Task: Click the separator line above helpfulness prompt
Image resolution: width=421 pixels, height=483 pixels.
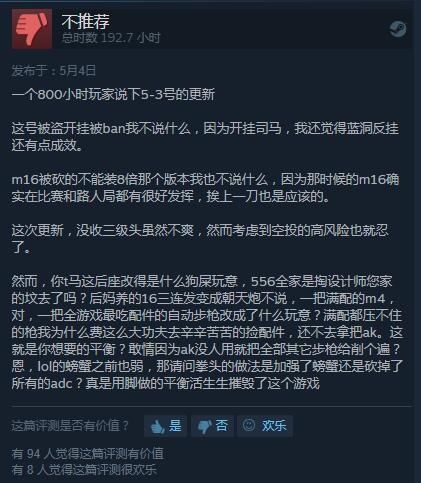Action: coord(212,407)
